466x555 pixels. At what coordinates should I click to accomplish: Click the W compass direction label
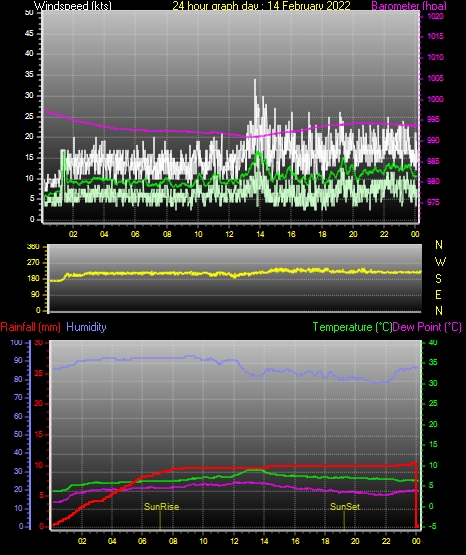click(440, 262)
